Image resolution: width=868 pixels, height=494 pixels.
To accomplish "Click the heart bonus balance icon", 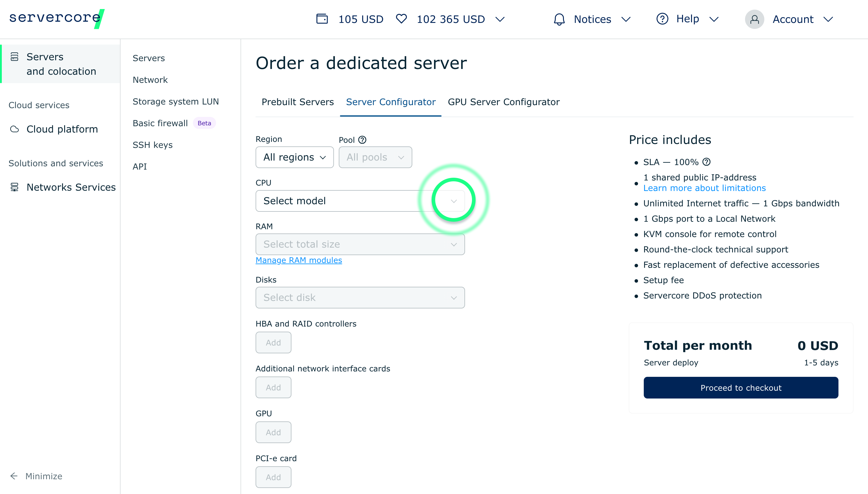I will tap(401, 19).
